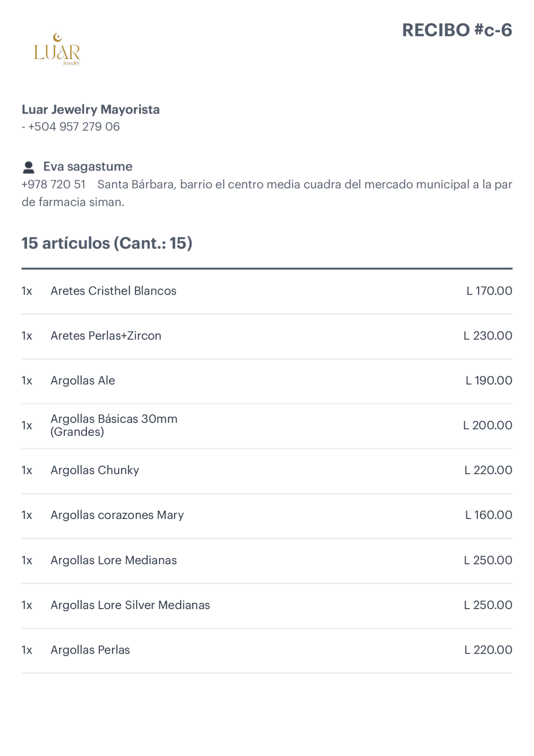
Task: Select the Aretes Cristhel Blancos item
Action: [x=113, y=291]
